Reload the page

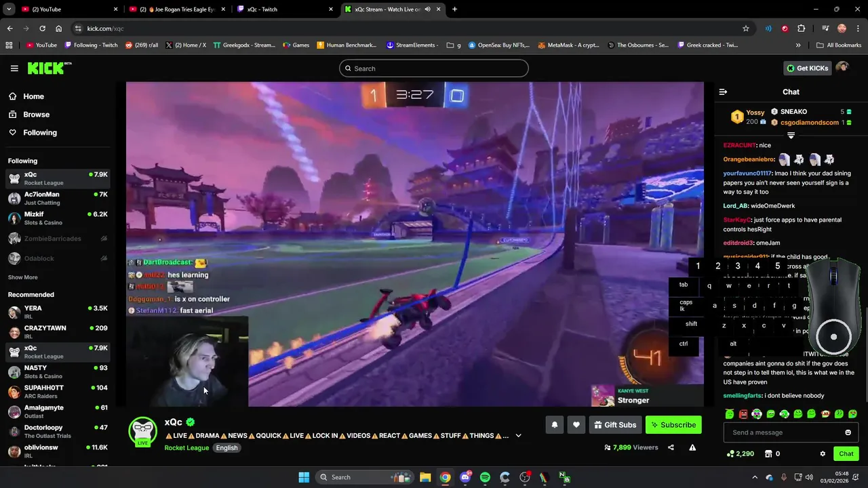(42, 28)
